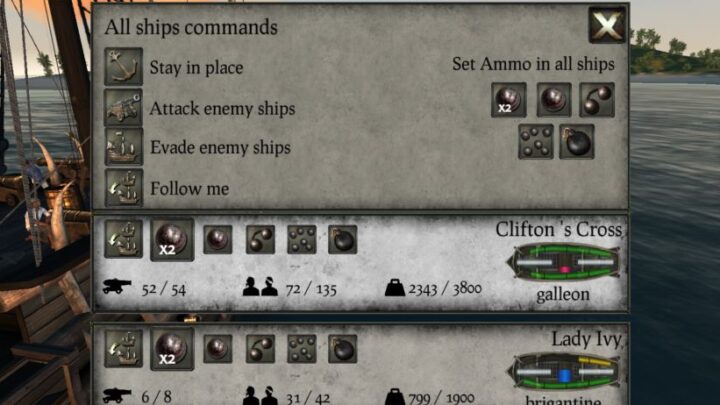Image resolution: width=720 pixels, height=405 pixels.
Task: Set bomb ammo for all ships
Action: 577,142
